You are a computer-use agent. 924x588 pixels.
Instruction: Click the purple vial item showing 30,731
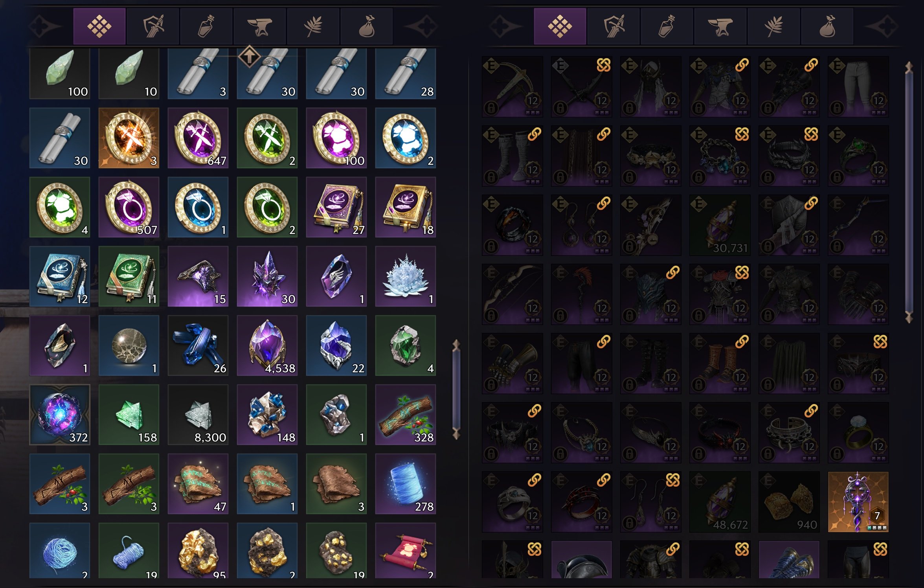pos(720,225)
